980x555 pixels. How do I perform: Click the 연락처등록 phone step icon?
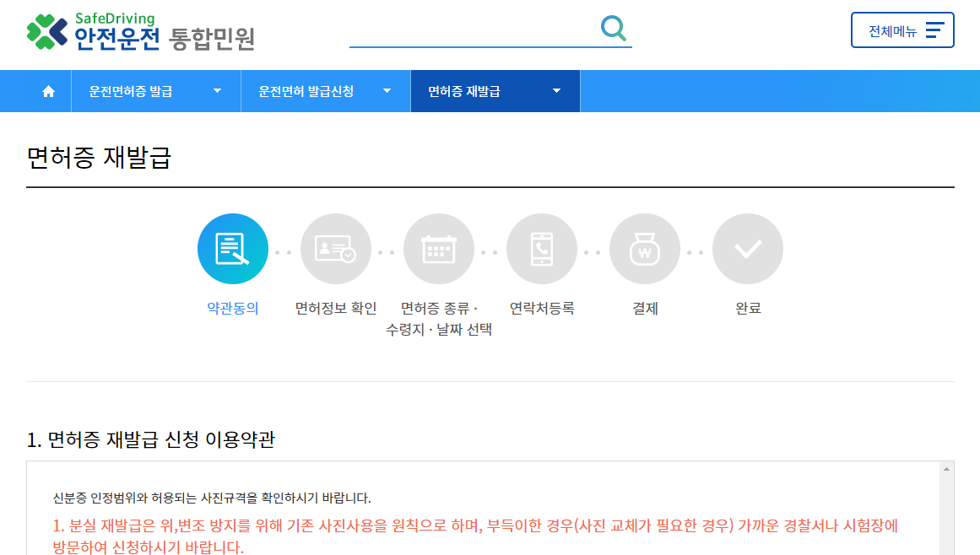[541, 248]
